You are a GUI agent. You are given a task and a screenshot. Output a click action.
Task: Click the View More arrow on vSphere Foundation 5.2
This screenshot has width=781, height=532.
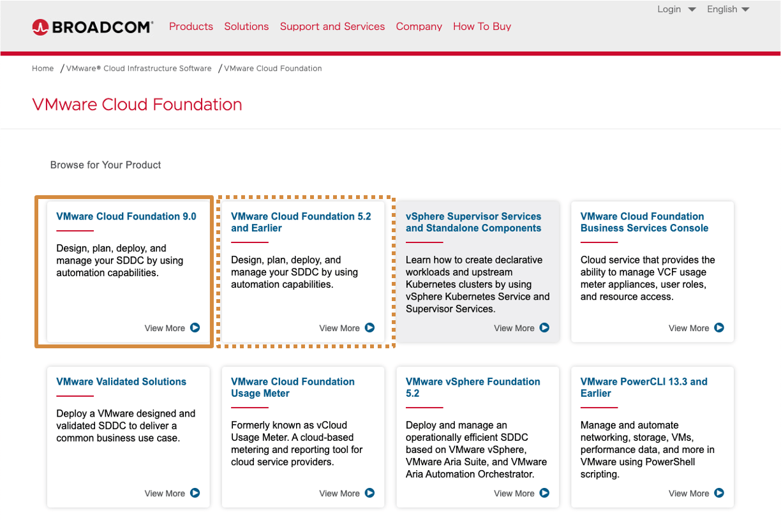pos(546,493)
